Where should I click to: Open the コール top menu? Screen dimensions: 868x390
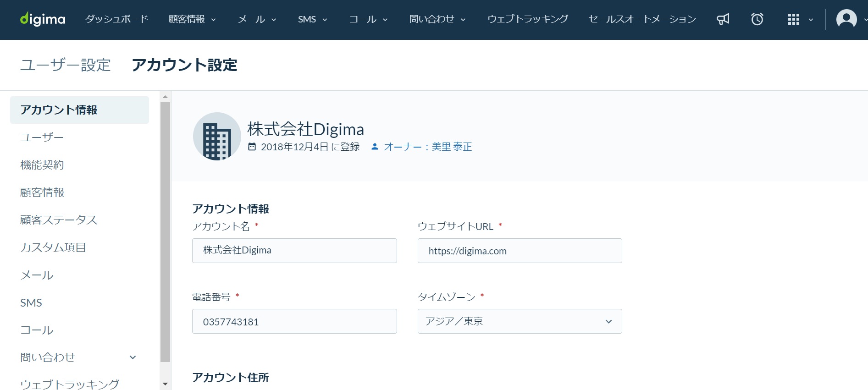pyautogui.click(x=368, y=19)
